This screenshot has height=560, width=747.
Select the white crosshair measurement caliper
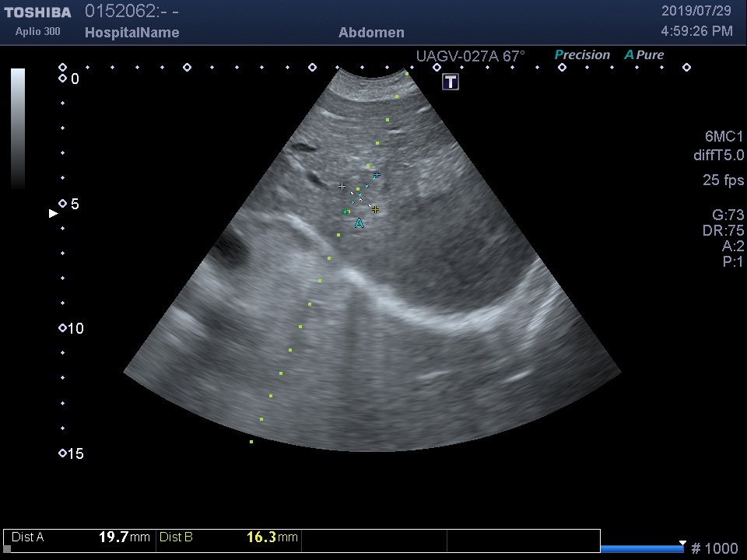(342, 187)
